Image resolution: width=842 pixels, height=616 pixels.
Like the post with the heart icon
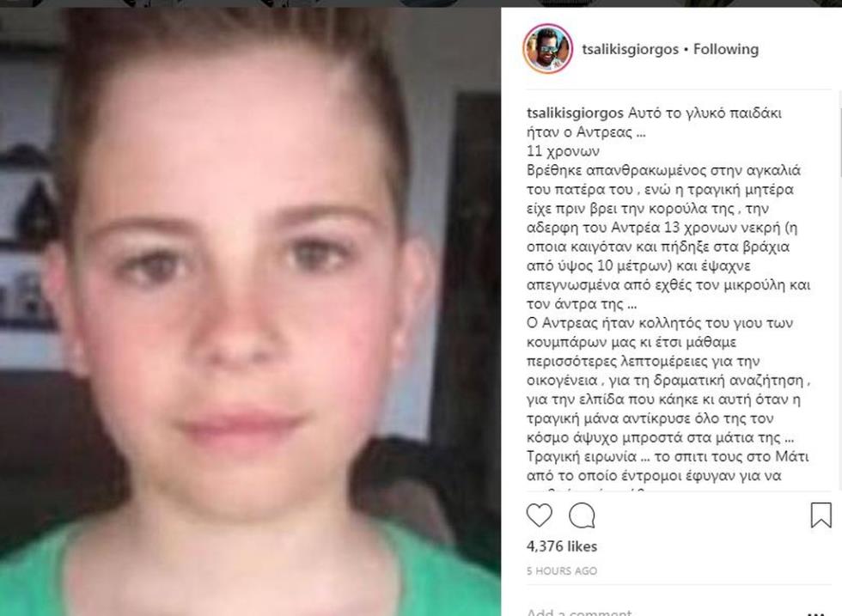point(540,515)
